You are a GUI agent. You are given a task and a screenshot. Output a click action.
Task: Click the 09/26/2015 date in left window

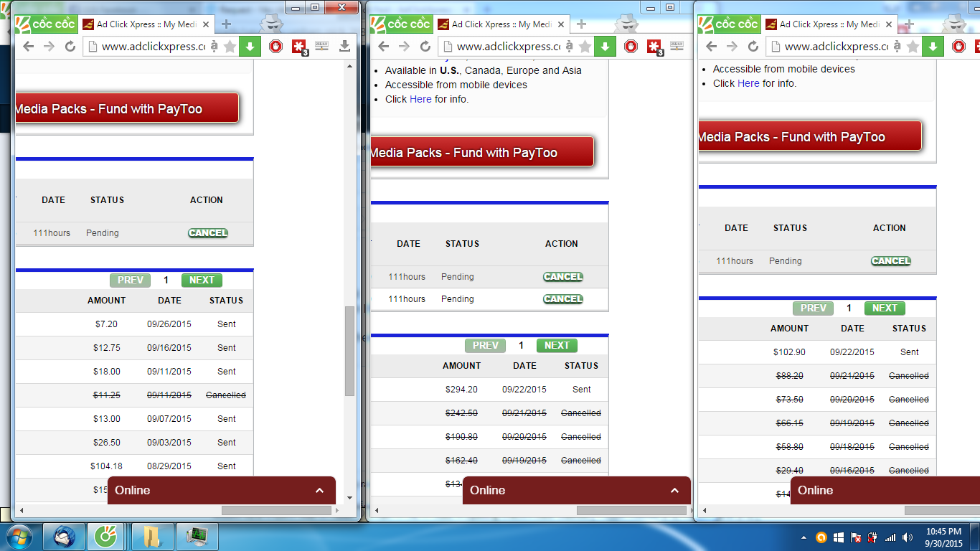click(169, 324)
